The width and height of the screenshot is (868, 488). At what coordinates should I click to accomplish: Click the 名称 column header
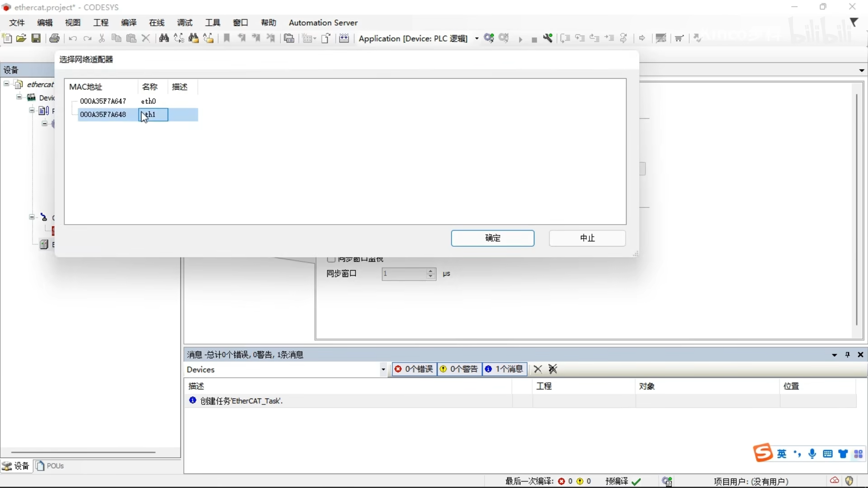[152, 87]
